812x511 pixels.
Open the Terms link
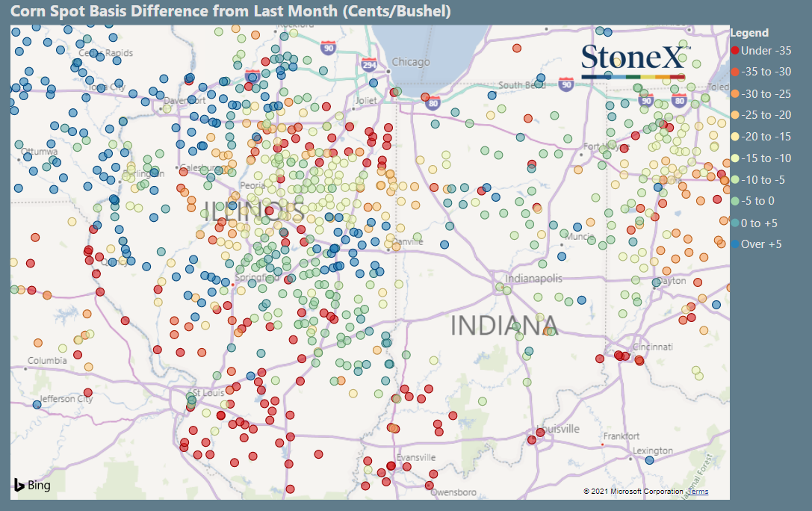point(698,492)
